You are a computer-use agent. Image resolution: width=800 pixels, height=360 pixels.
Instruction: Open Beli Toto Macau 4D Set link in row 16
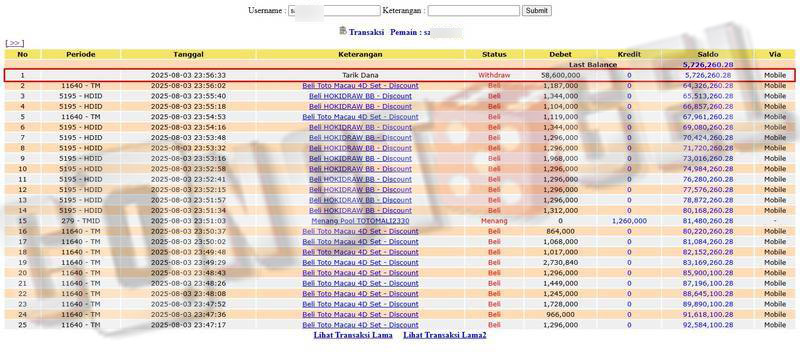360,232
